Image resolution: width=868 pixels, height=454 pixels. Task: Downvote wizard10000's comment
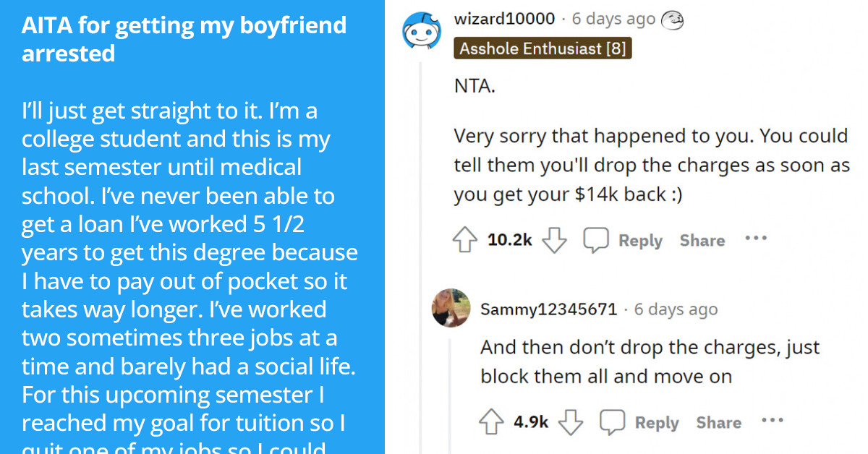tap(553, 239)
